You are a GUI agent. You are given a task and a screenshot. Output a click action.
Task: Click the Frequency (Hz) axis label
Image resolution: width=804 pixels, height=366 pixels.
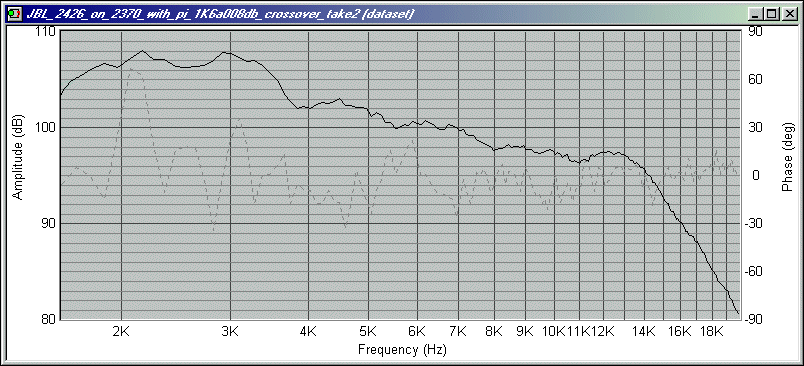(402, 350)
